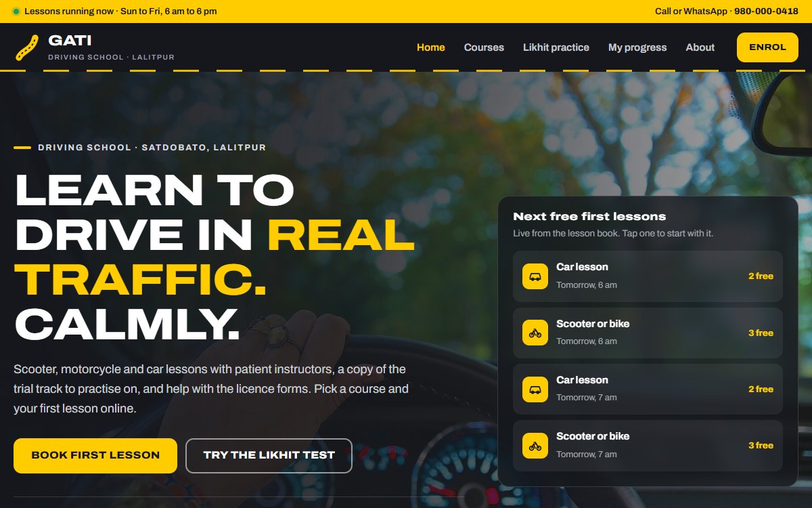The height and width of the screenshot is (508, 812).
Task: Click the 'CALMLY.' headline word
Action: (127, 324)
